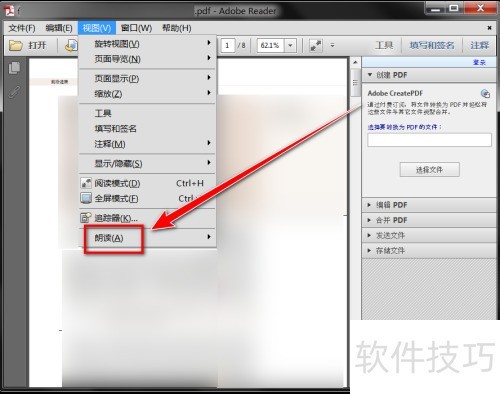Open the 朗读(A) submenu
500x394 pixels.
pyautogui.click(x=148, y=238)
